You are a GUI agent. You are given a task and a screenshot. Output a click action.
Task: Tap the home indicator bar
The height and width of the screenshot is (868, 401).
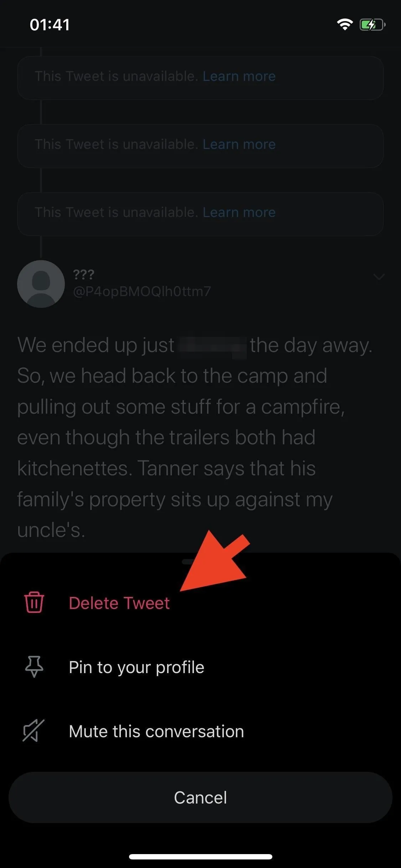coord(201,857)
